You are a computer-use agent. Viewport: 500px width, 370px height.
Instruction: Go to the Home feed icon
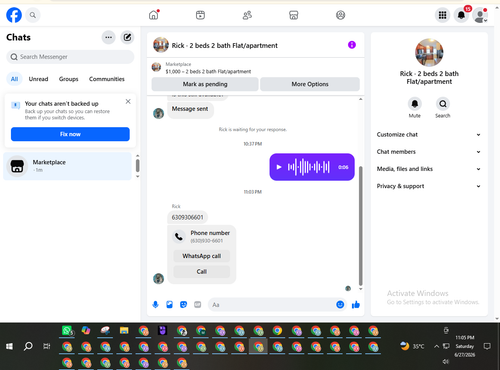pos(154,15)
